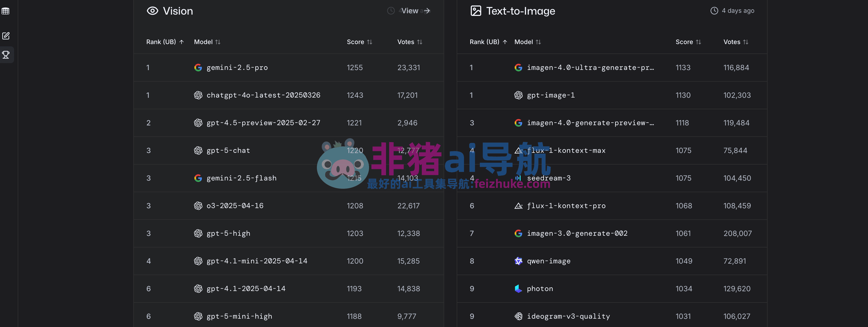The height and width of the screenshot is (327, 868).
Task: Click the Flux icon beside flux-1-kontext-pro
Action: point(518,205)
